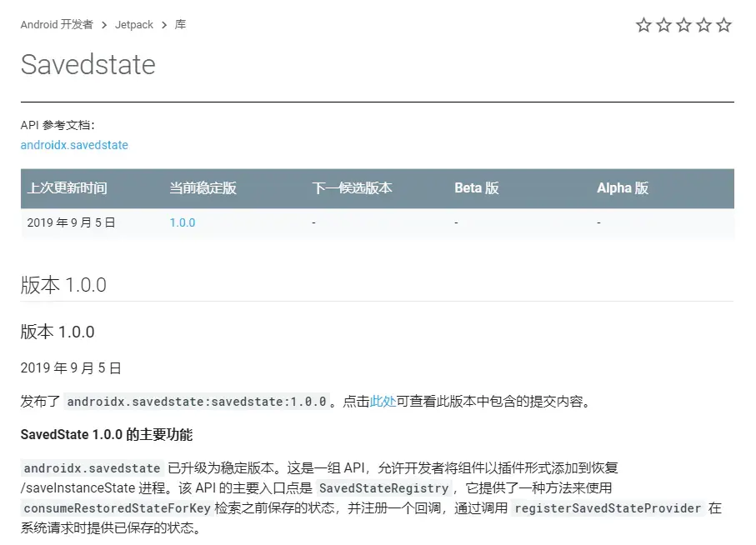Click the consumeRestoredStateForKey code text

point(117,508)
